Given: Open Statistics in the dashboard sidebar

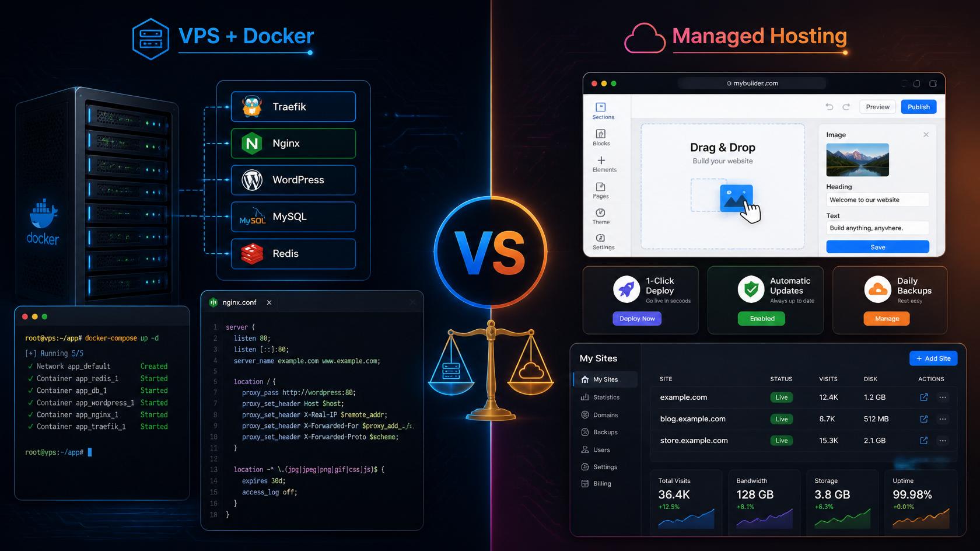Looking at the screenshot, I should pyautogui.click(x=600, y=397).
